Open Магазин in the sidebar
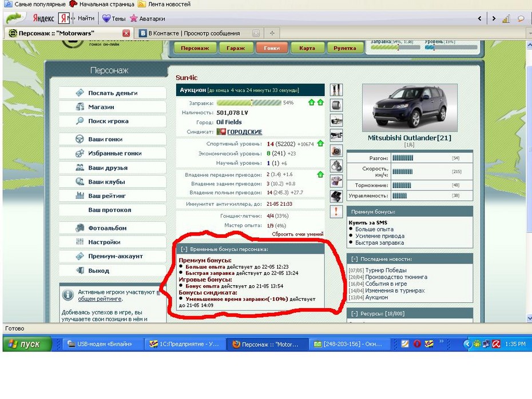This screenshot has width=532, height=399. [x=113, y=107]
